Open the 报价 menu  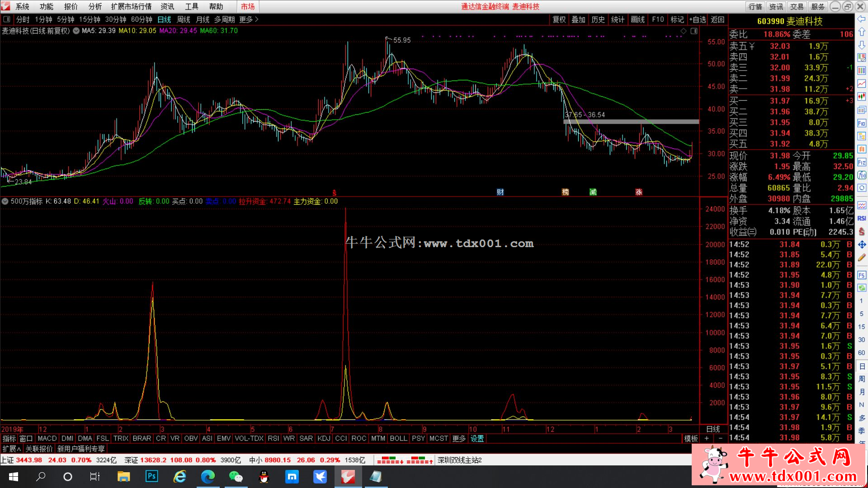tap(71, 6)
